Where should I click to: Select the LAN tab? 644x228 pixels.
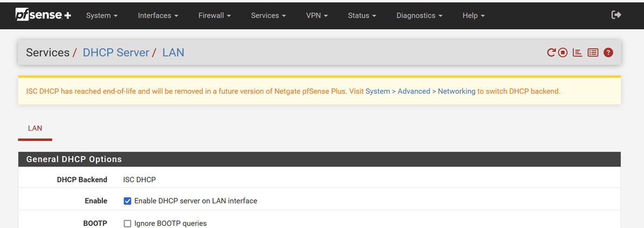coord(35,128)
